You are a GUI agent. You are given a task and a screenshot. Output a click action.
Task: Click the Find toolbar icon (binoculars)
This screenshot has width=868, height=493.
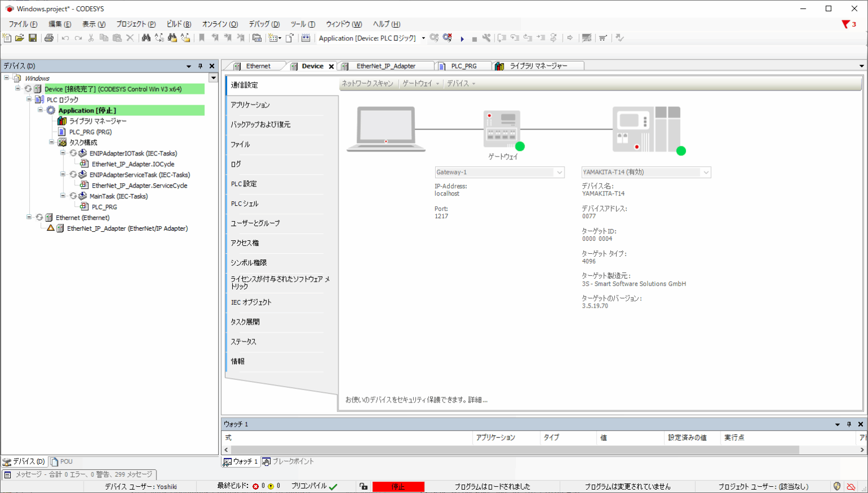click(x=146, y=38)
